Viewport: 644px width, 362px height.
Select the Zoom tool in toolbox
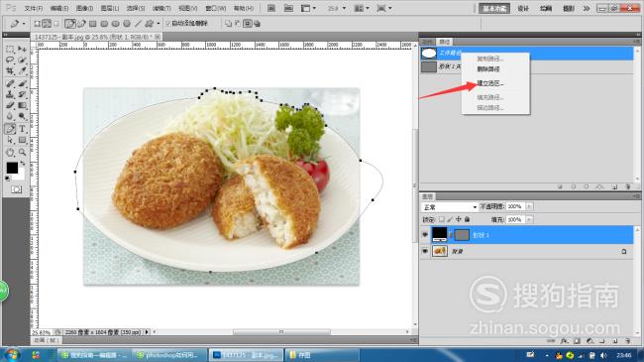pos(22,152)
